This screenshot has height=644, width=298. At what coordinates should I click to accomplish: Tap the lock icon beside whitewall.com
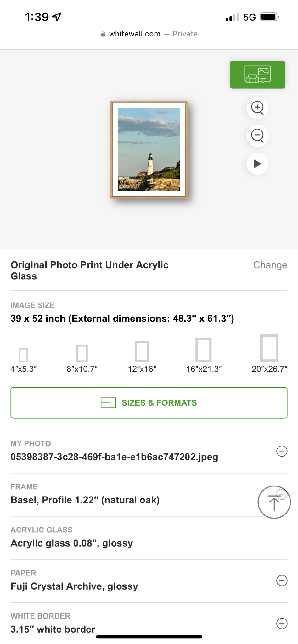pyautogui.click(x=103, y=34)
